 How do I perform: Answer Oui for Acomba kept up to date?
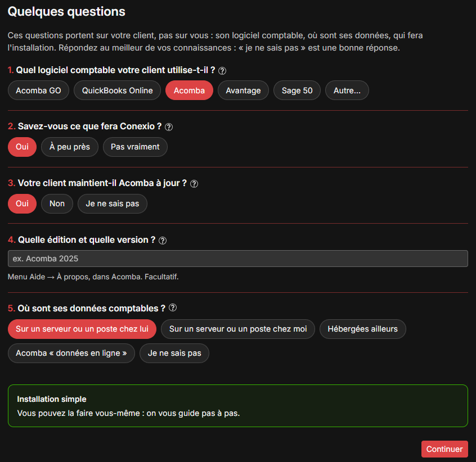(x=22, y=203)
